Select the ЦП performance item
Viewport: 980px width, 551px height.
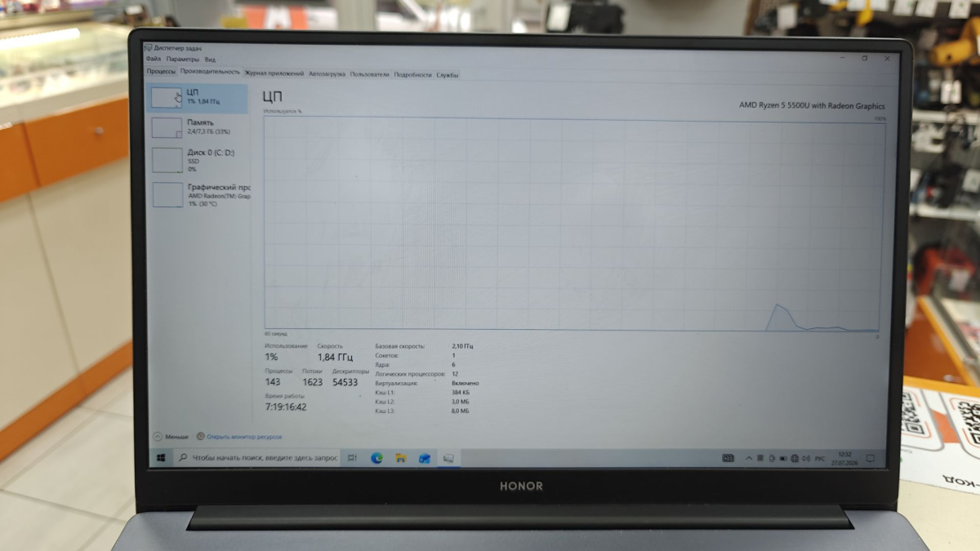tap(198, 98)
